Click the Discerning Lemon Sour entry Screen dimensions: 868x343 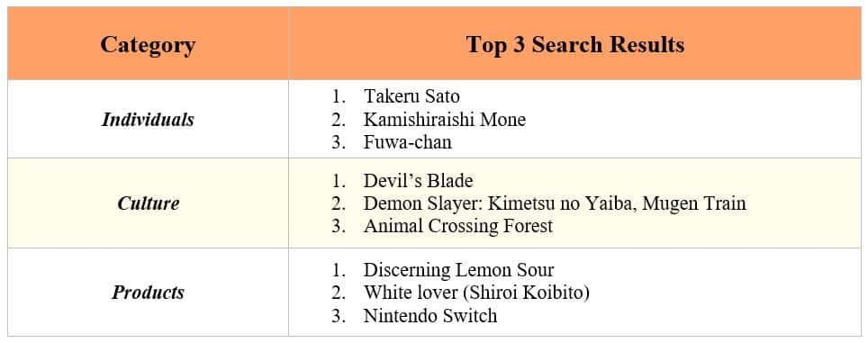click(459, 270)
